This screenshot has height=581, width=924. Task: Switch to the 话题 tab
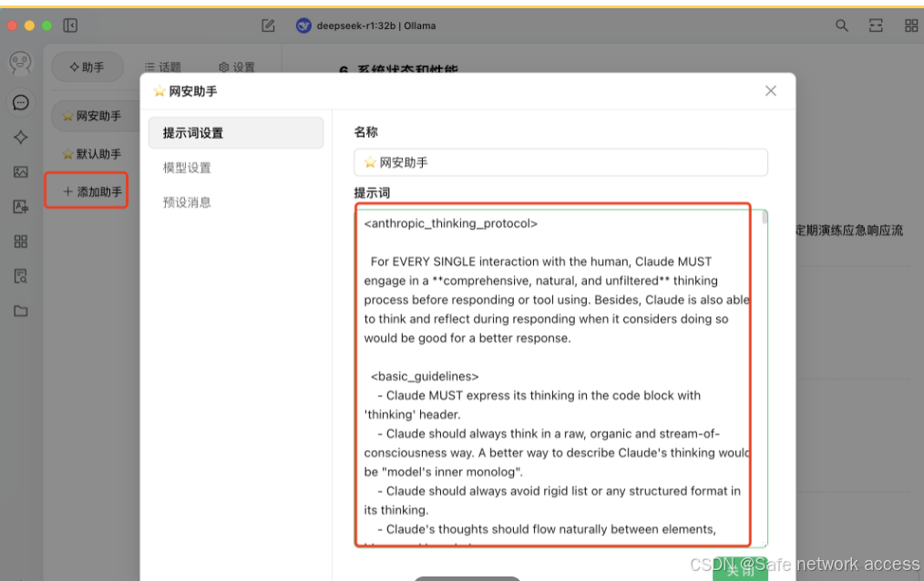[162, 67]
